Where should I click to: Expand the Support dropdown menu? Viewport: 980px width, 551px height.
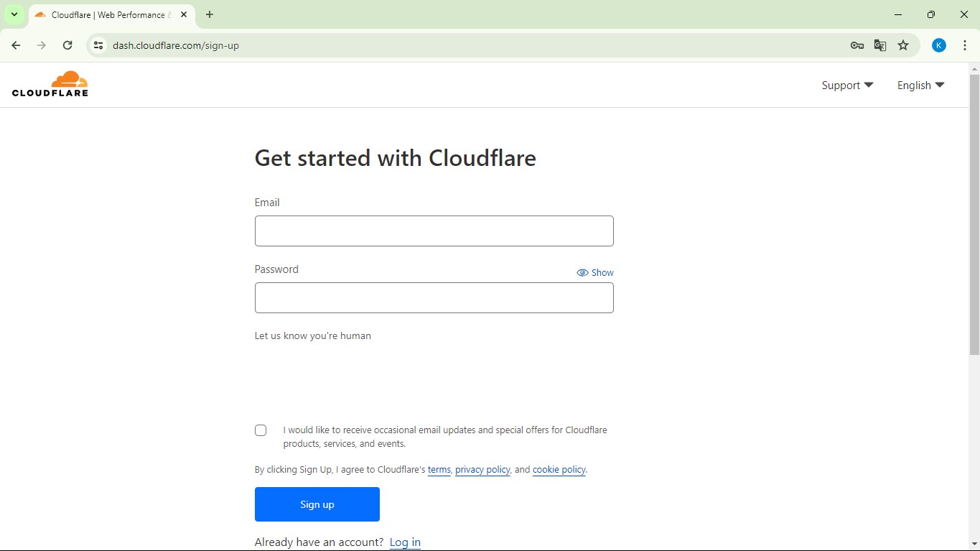click(x=847, y=85)
